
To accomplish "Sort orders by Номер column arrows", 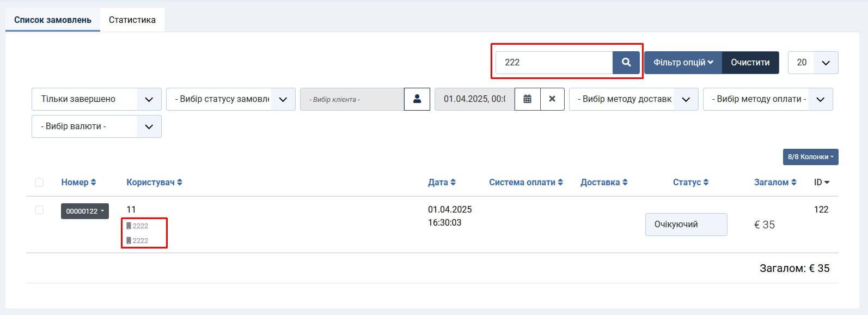I will tap(93, 183).
